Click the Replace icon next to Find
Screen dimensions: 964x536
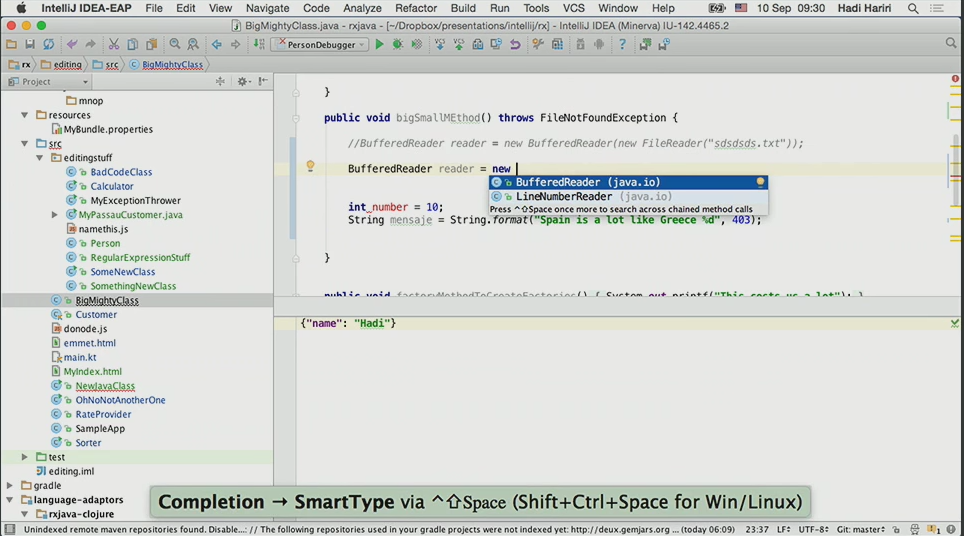pyautogui.click(x=193, y=44)
